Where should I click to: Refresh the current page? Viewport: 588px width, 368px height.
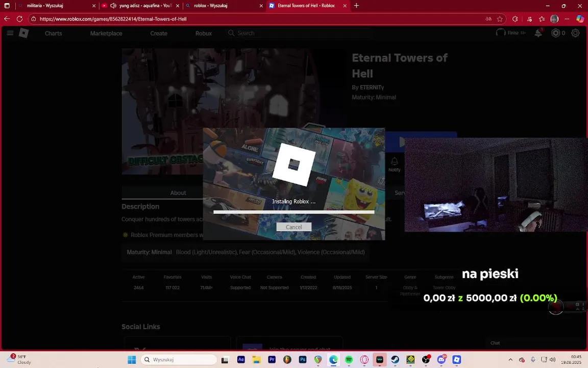point(19,19)
